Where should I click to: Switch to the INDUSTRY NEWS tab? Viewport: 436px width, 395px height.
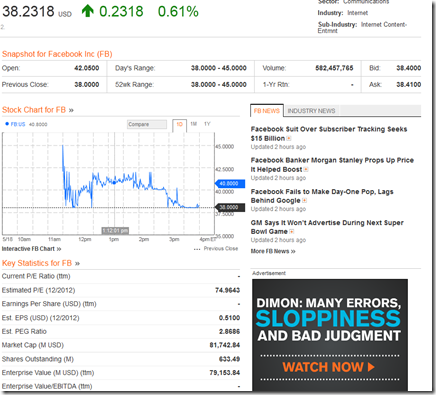311,111
